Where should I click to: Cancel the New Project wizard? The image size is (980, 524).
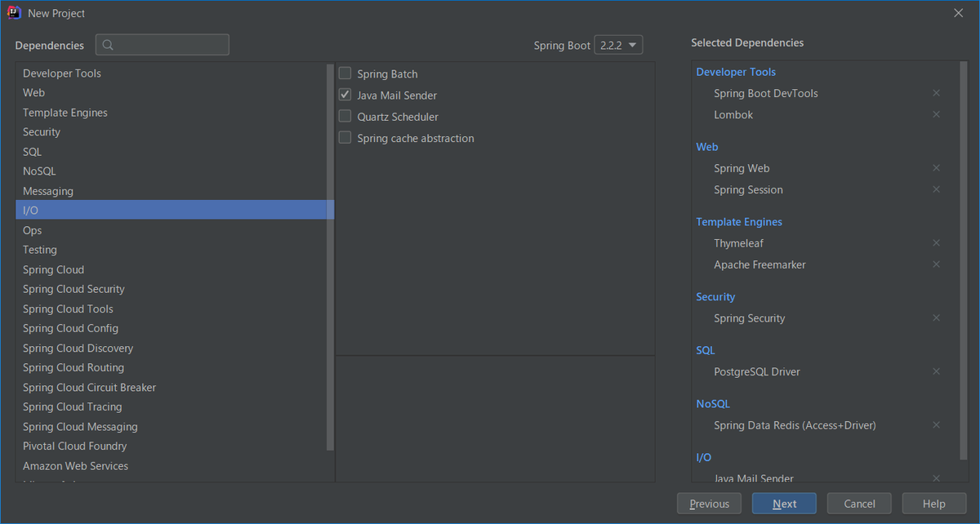click(x=859, y=504)
